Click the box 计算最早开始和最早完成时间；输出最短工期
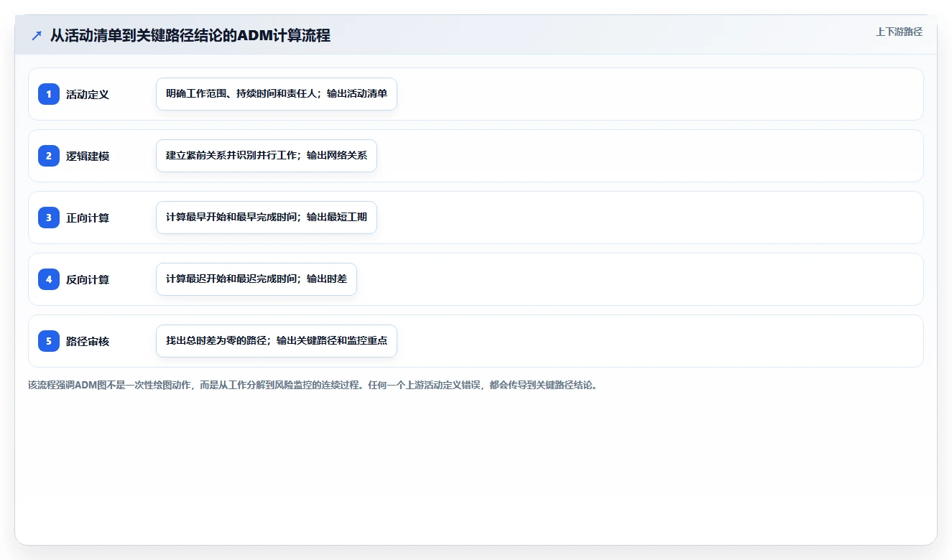This screenshot has width=952, height=560. coord(267,218)
